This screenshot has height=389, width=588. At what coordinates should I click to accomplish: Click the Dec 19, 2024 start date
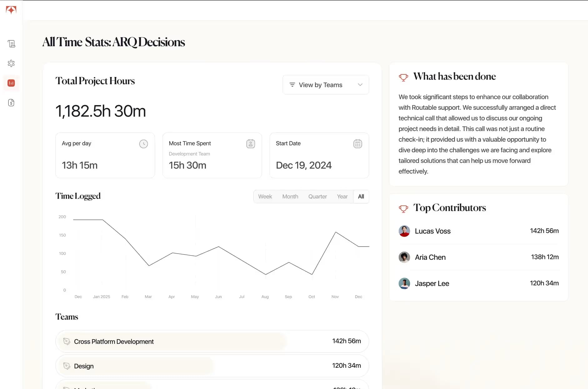click(x=304, y=165)
